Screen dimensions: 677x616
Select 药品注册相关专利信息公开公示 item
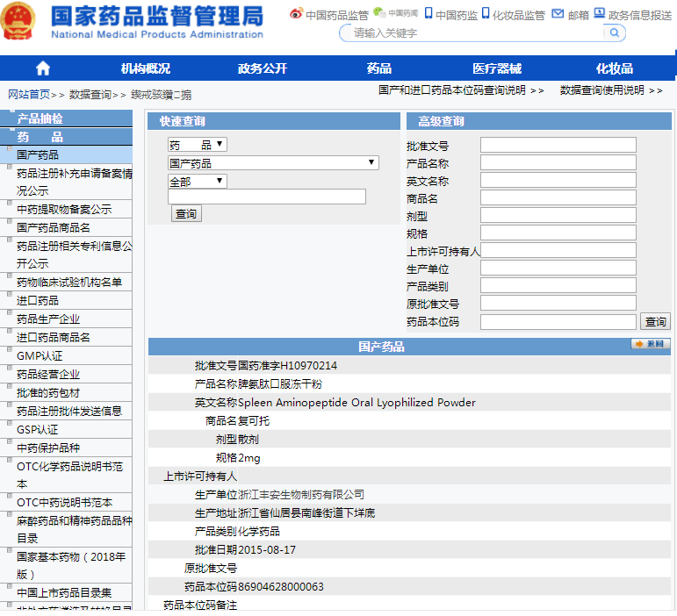click(75, 254)
